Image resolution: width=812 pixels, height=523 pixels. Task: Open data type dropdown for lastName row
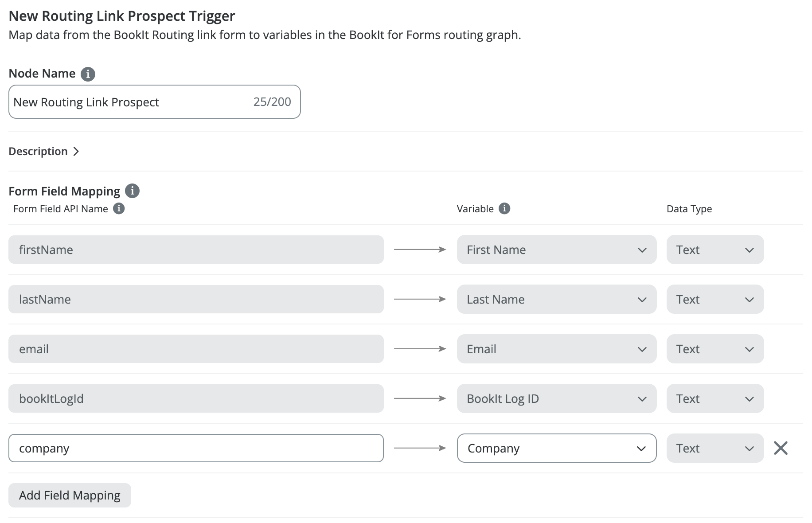click(715, 299)
